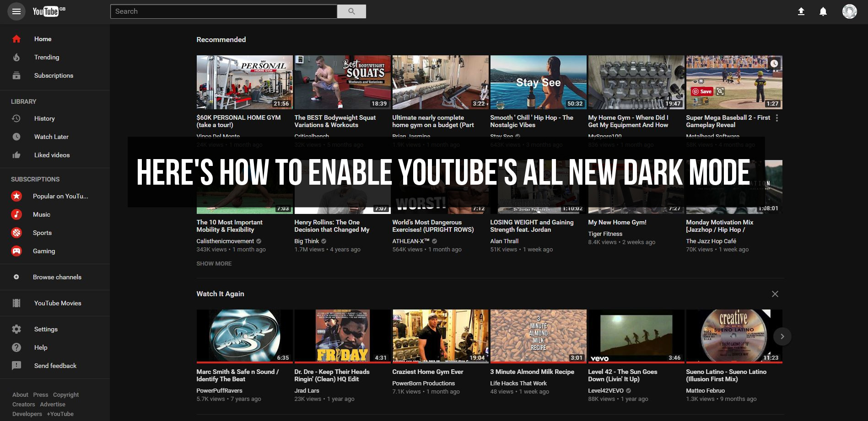868x421 pixels.
Task: Open the +YouTube footer link
Action: click(60, 414)
